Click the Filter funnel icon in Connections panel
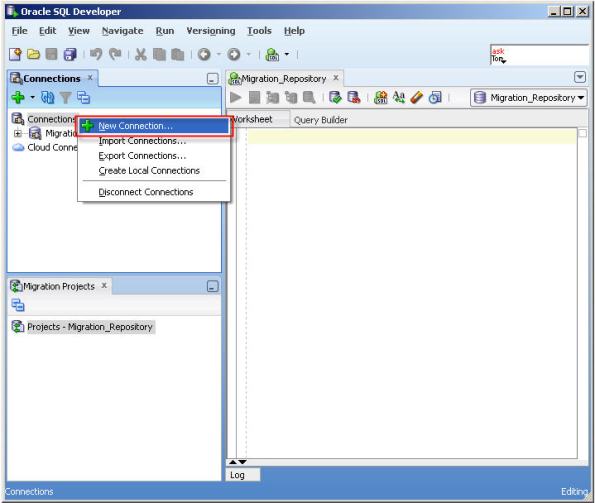This screenshot has height=503, width=595. click(66, 98)
